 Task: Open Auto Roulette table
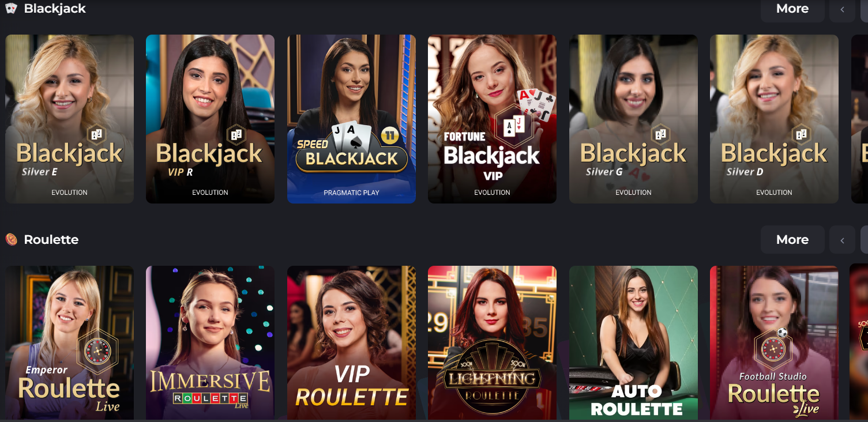[x=633, y=342]
